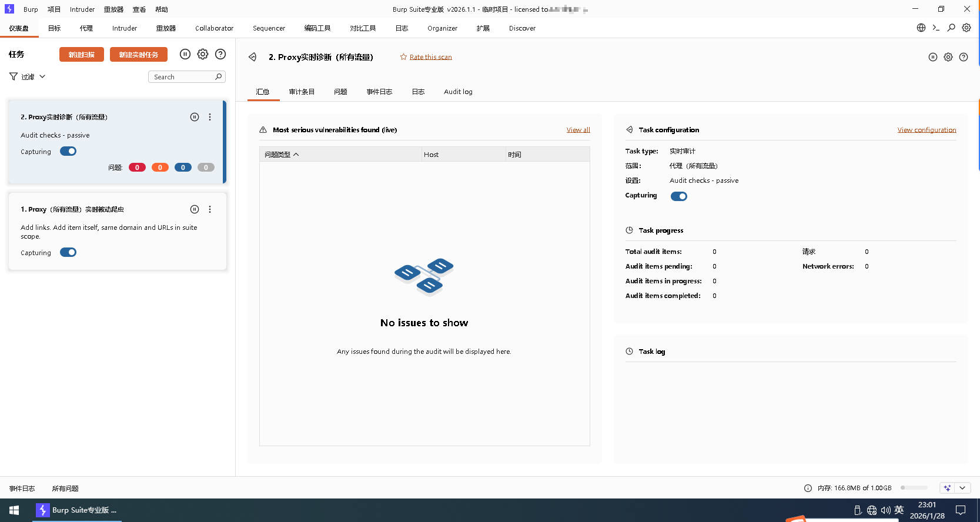Click the task Search input field
The width and height of the screenshot is (980, 522).
[x=182, y=77]
